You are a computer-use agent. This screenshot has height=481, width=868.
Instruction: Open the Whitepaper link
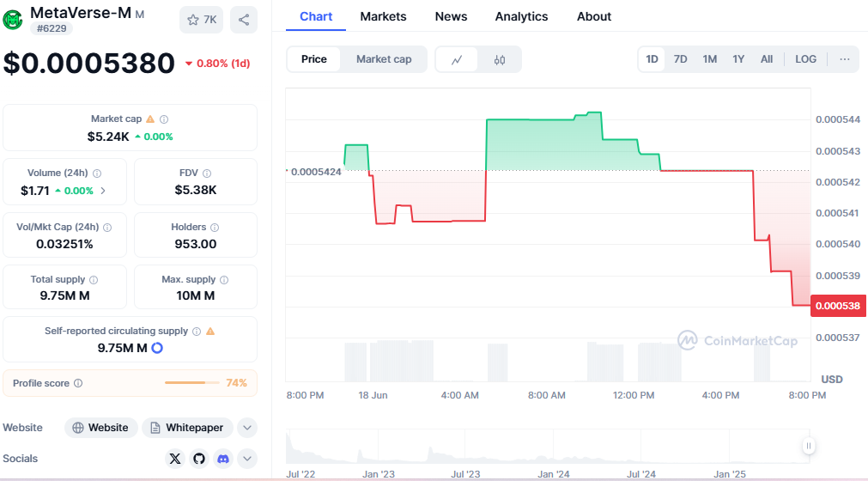tap(187, 428)
